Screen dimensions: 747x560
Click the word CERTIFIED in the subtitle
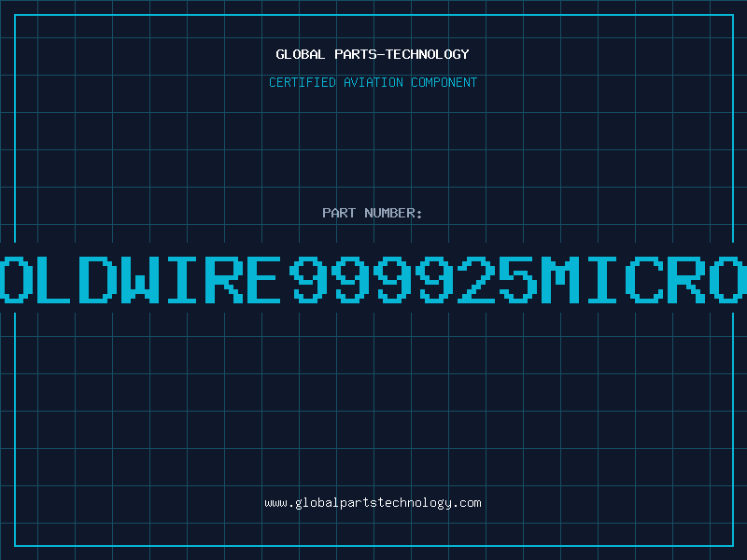pyautogui.click(x=303, y=82)
